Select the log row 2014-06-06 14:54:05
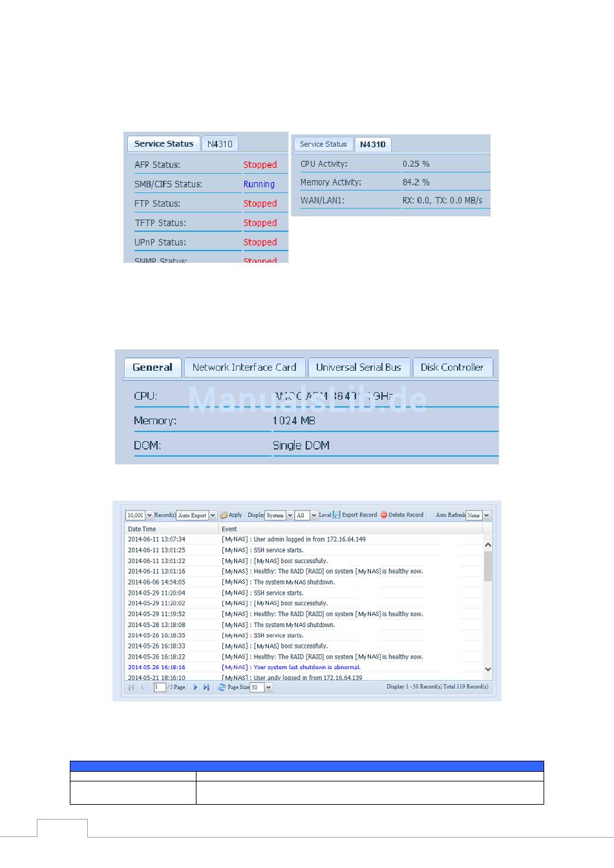This screenshot has width=614, height=868. (304, 582)
